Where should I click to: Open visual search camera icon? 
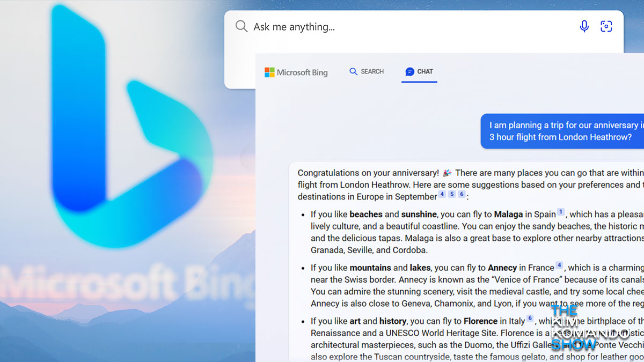(x=606, y=26)
